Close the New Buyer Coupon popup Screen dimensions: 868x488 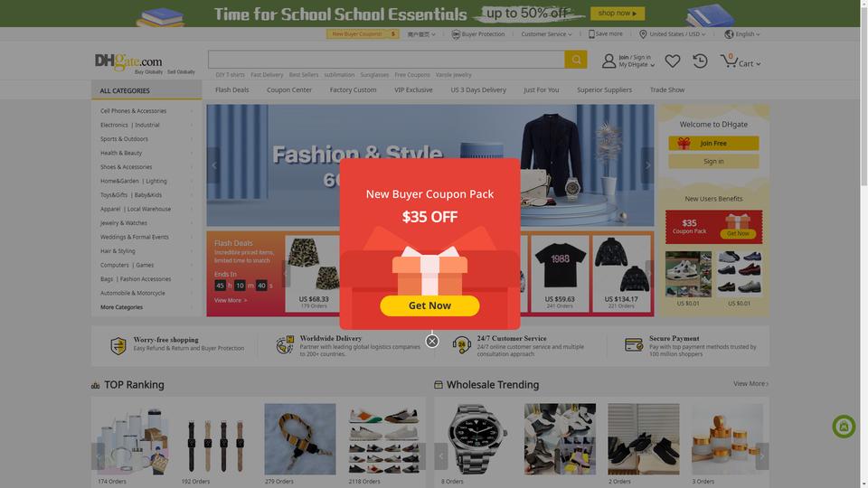tap(432, 342)
